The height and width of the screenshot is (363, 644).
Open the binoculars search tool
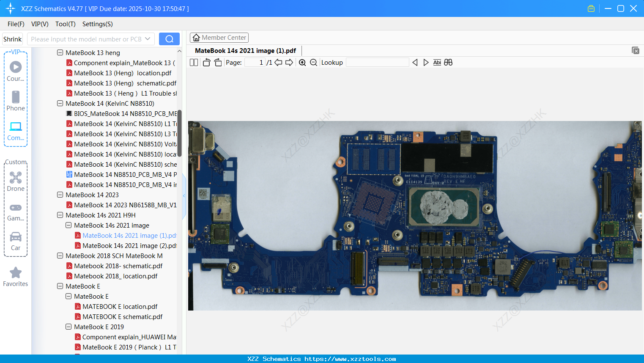(448, 63)
